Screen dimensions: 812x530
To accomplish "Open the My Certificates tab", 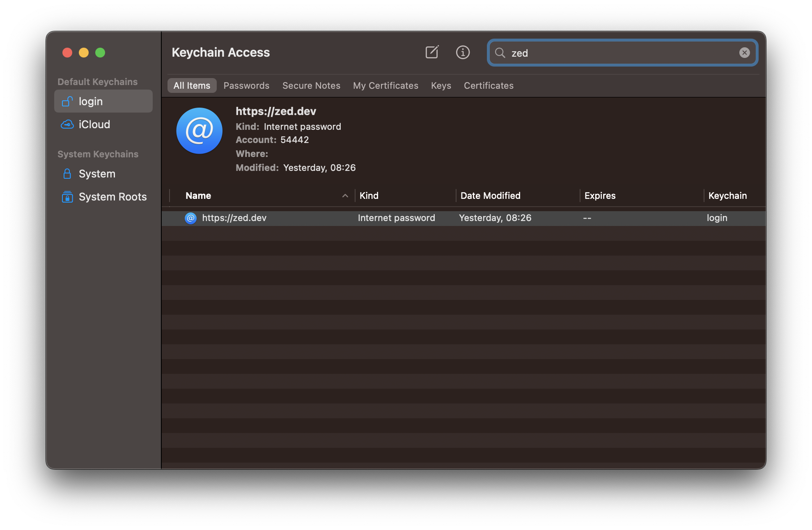I will click(385, 85).
